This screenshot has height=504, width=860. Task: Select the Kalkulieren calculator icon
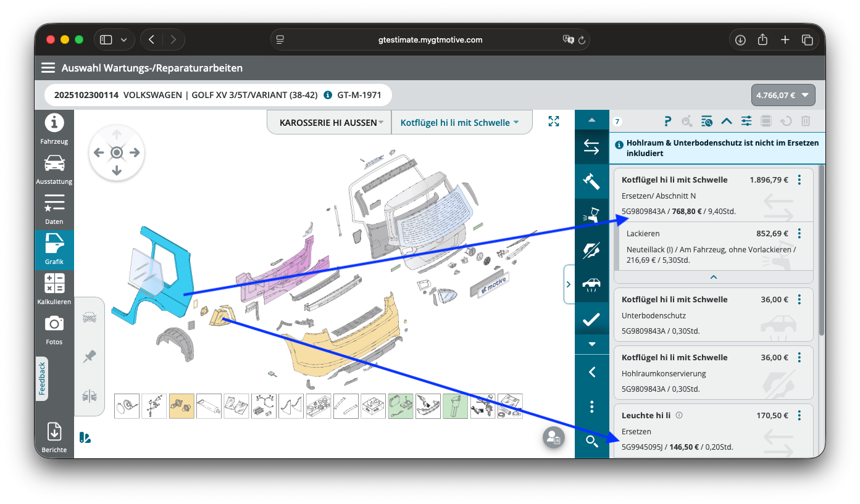point(54,290)
